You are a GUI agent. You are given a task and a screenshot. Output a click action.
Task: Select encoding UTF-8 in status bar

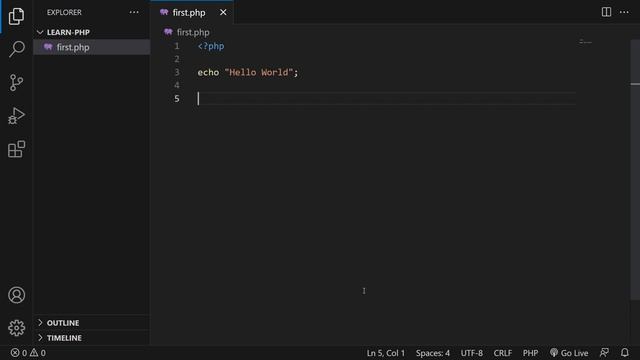[x=471, y=353]
